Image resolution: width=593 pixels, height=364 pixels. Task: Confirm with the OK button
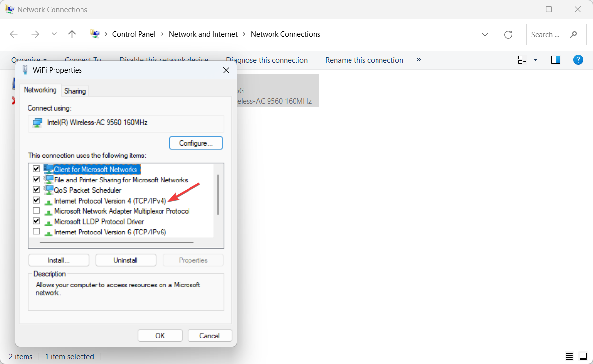click(160, 336)
